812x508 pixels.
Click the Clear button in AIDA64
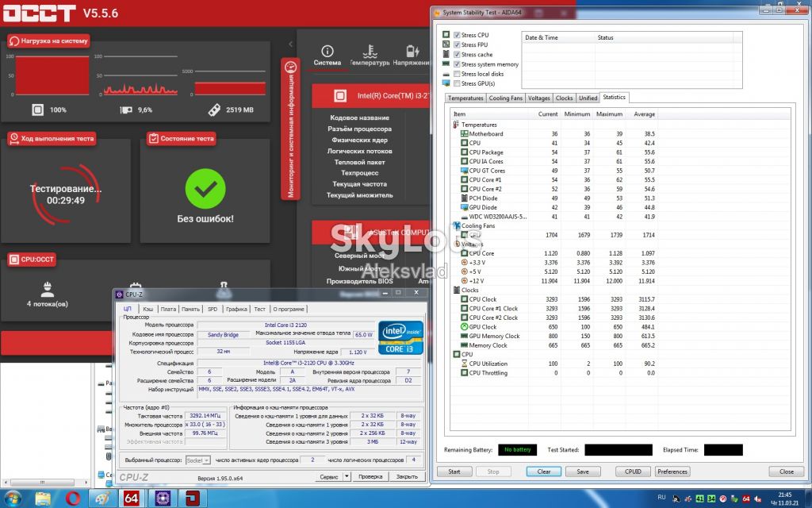(x=544, y=471)
